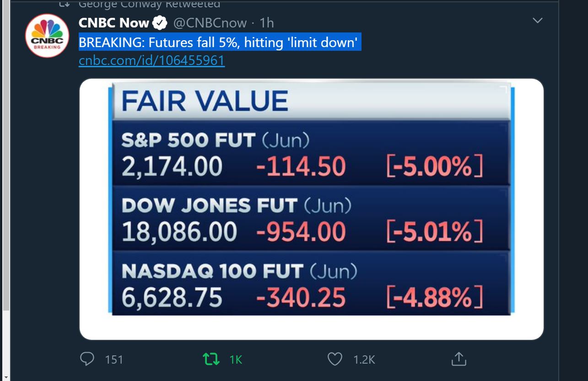Open the Fair Value futures image

(311, 209)
